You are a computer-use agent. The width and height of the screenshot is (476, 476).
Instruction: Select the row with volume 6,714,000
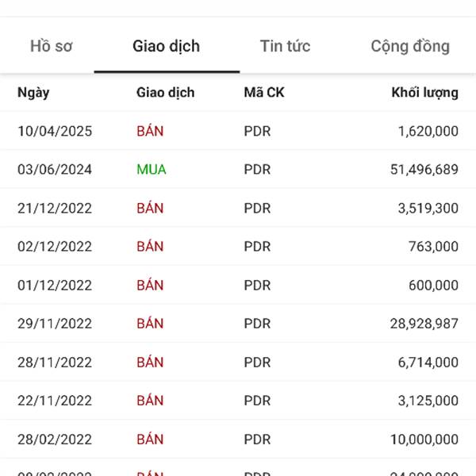click(x=238, y=363)
